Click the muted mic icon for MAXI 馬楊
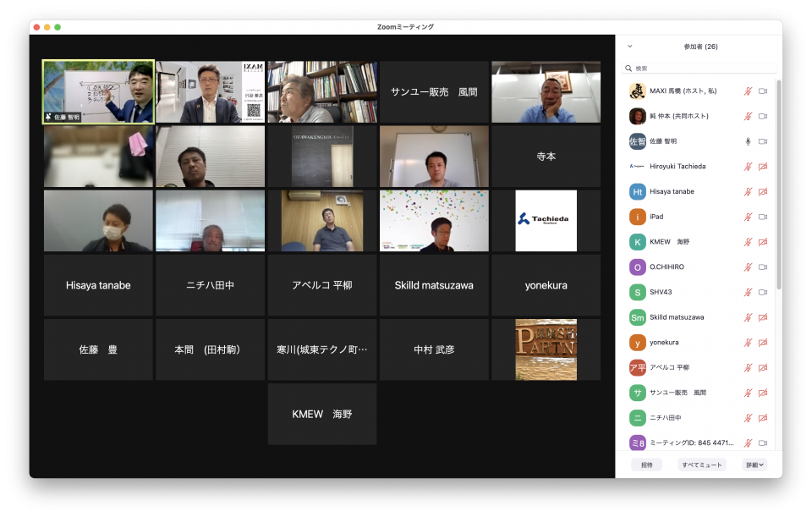Image resolution: width=812 pixels, height=517 pixels. click(748, 91)
